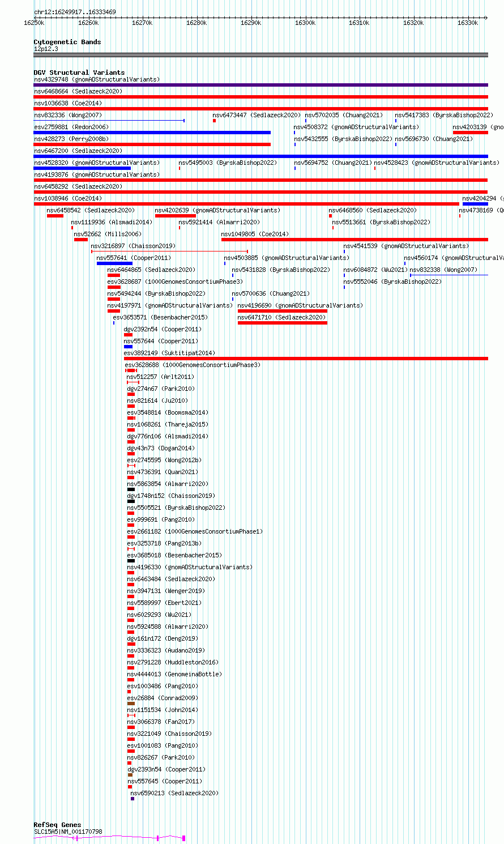Click the chr12:16249917..16333469 coordinate label
Viewport: 504px width, 844px height.
[x=75, y=12]
